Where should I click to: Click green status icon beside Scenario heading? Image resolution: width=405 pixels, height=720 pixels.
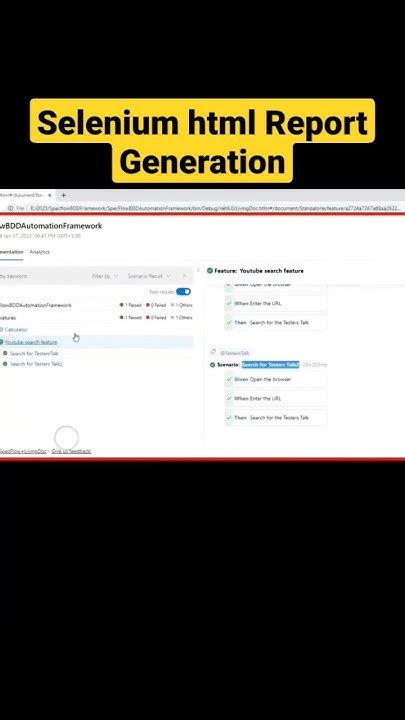212,365
